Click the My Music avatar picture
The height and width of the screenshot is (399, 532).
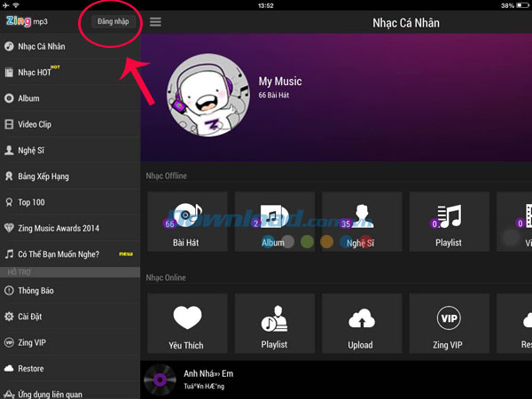208,95
